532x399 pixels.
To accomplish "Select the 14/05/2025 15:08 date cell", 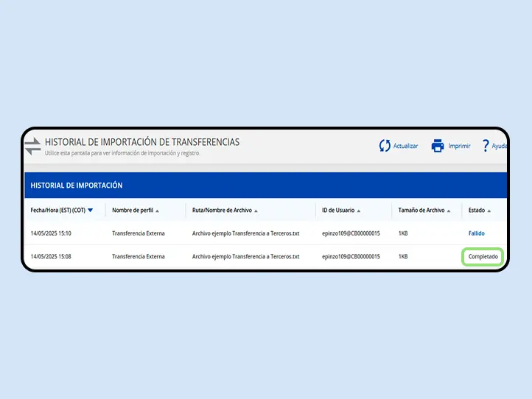I will pos(51,257).
